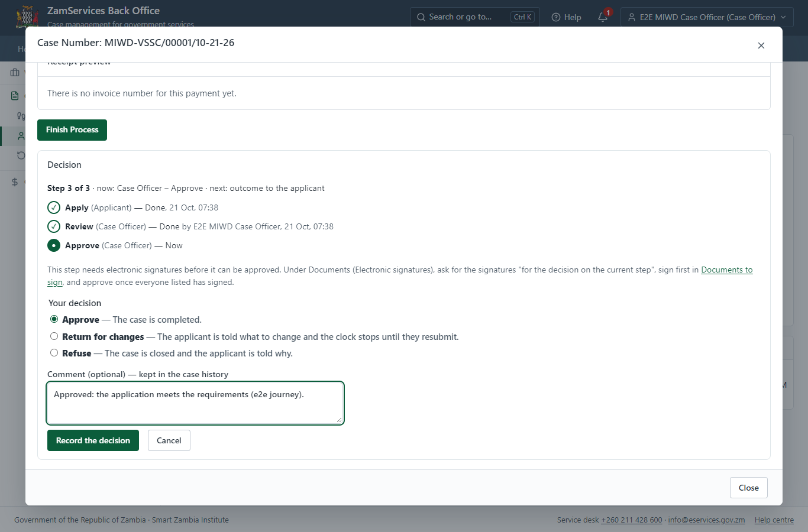Image resolution: width=808 pixels, height=532 pixels.
Task: Click the footprints icon in the sidebar
Action: point(21,116)
